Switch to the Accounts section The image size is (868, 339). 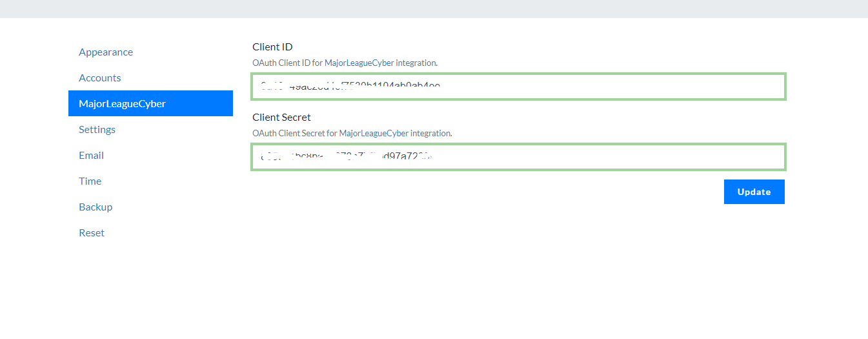100,78
